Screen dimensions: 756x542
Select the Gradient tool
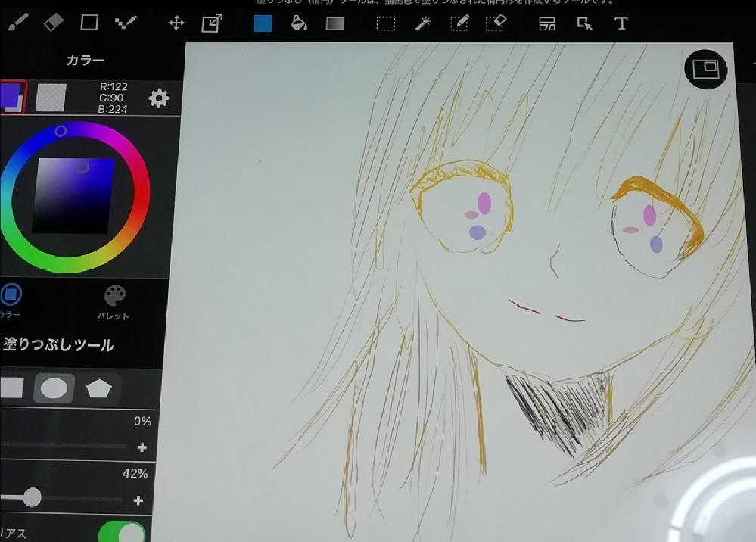tap(335, 23)
